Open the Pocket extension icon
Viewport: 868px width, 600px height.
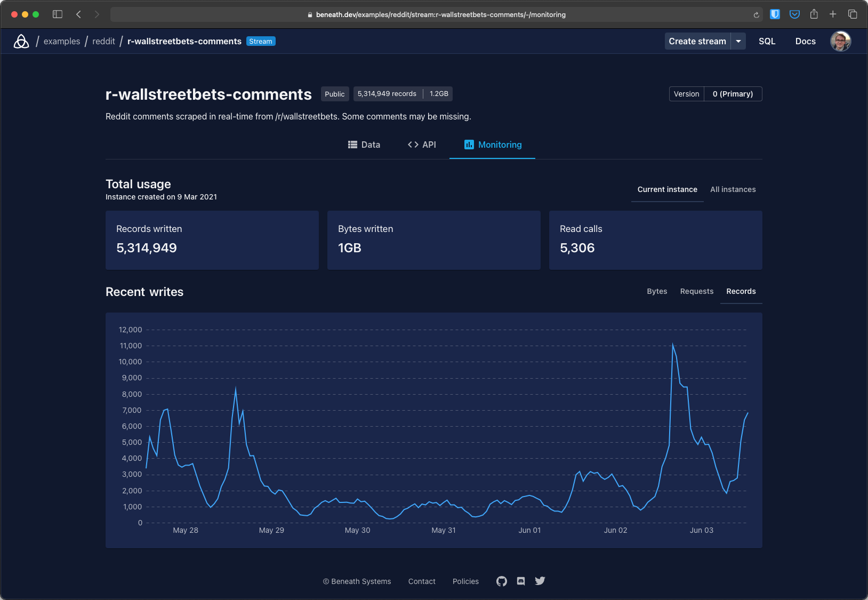794,14
